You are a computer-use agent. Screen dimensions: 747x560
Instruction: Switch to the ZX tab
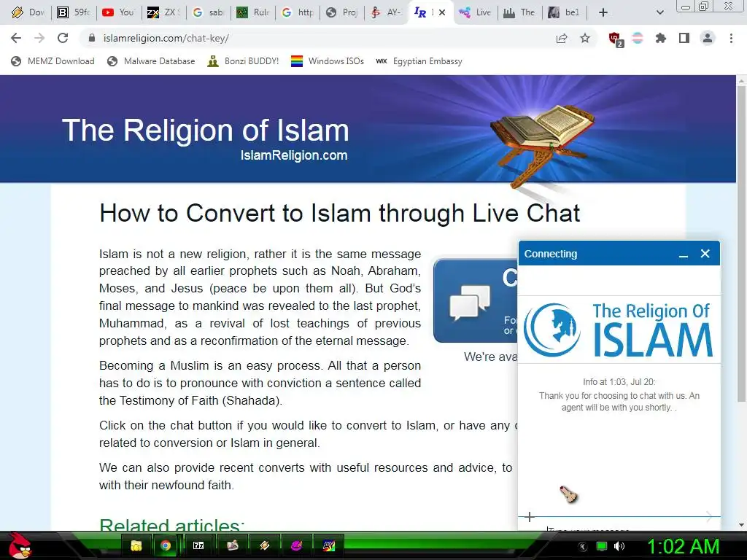tap(163, 12)
